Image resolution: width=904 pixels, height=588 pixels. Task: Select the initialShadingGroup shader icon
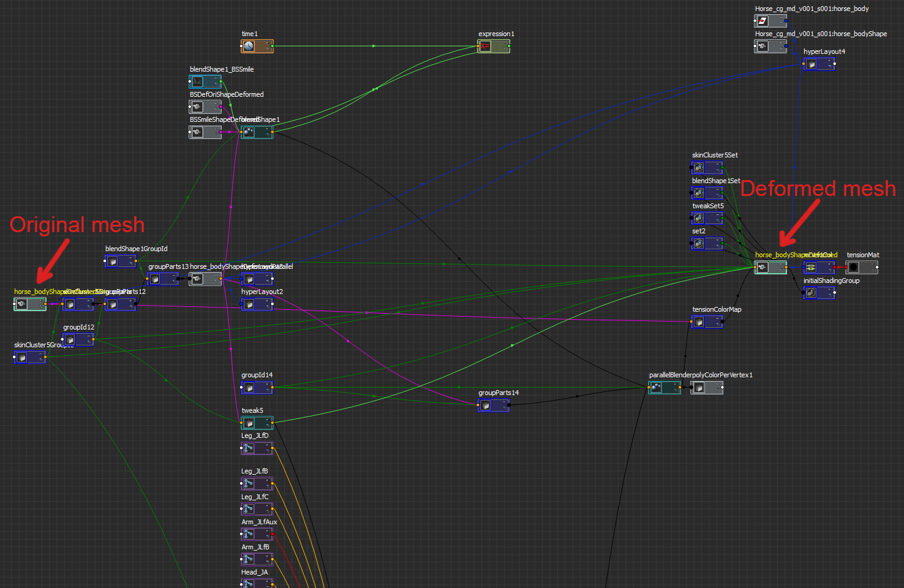810,293
